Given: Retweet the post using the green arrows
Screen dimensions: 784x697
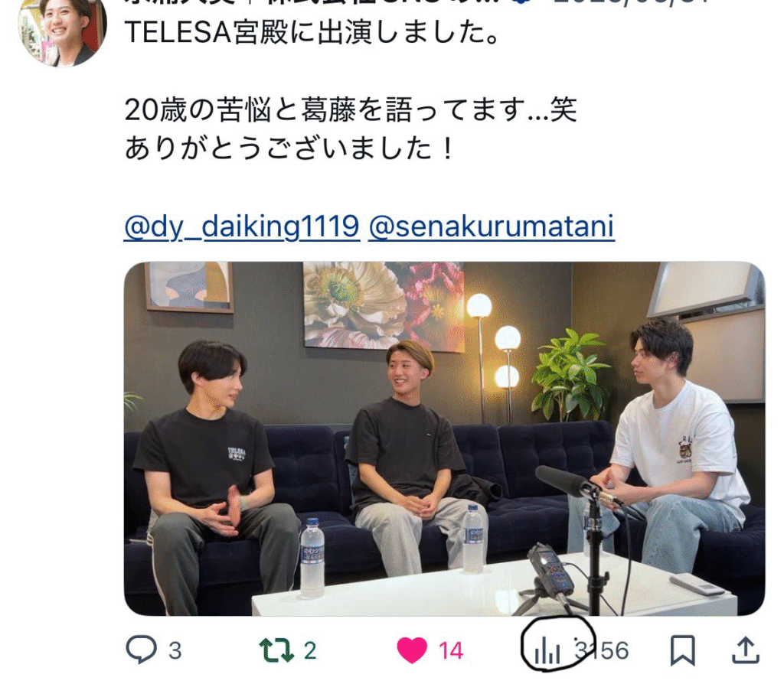Looking at the screenshot, I should pos(276,650).
